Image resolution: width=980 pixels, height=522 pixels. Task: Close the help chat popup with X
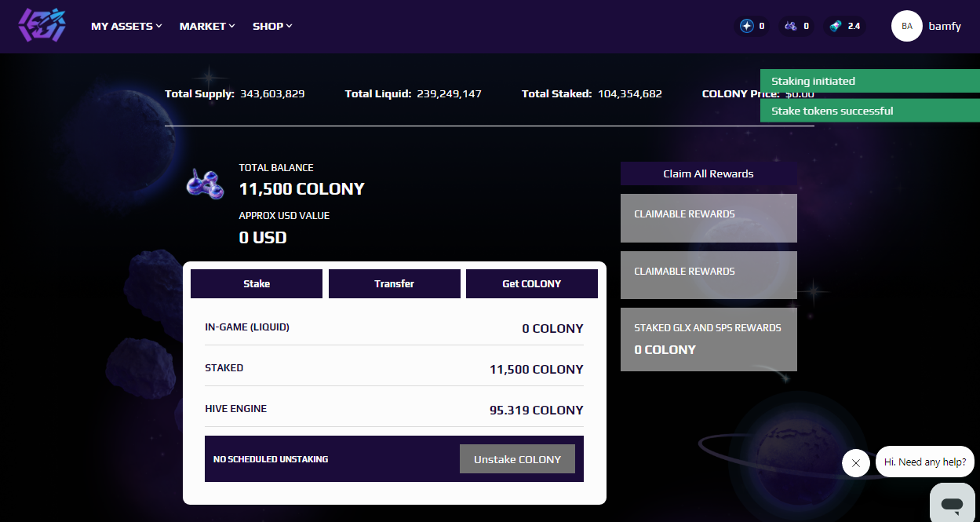[855, 463]
